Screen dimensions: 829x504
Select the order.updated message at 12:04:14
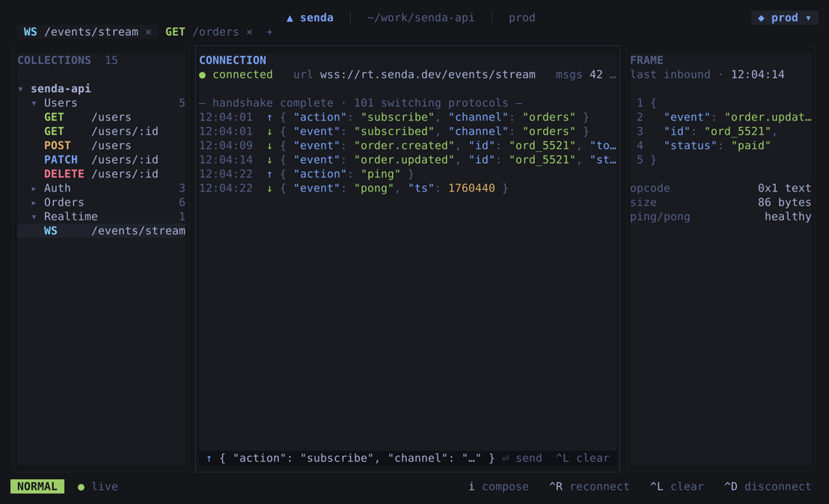408,159
